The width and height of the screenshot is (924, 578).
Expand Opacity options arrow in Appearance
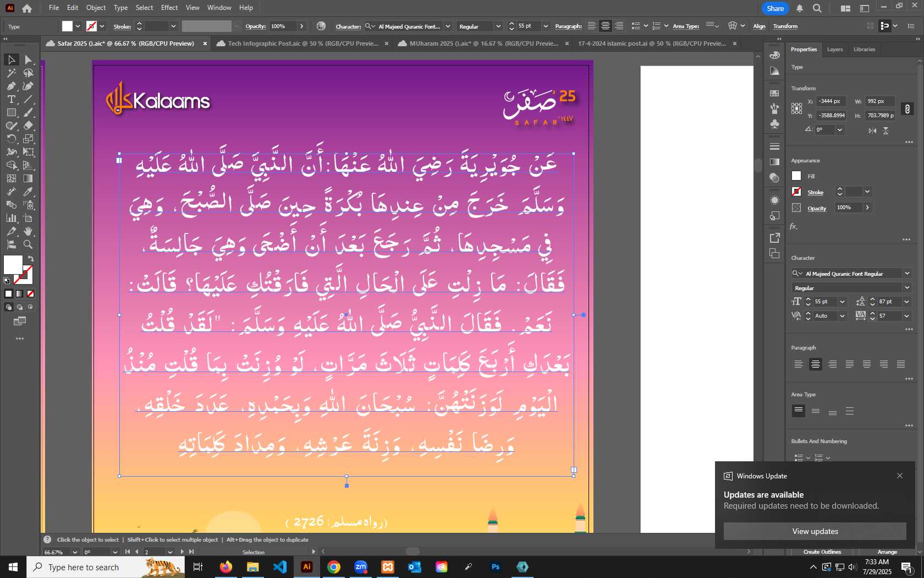(867, 208)
